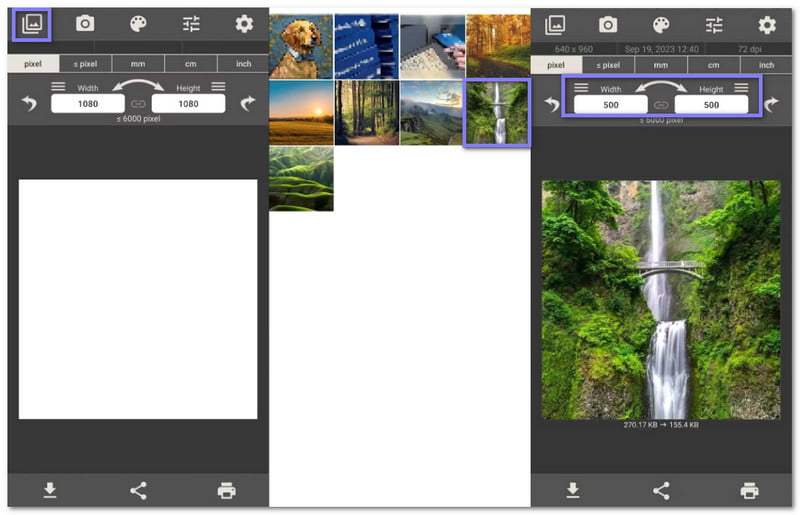Download resized waterfall image in right panel
This screenshot has width=800, height=515.
[x=573, y=490]
